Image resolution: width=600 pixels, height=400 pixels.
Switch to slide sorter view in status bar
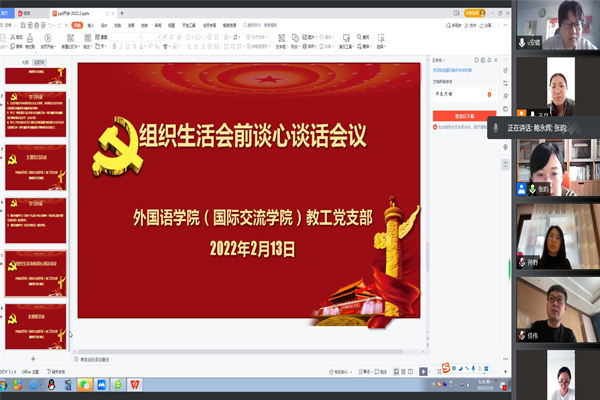tap(403, 372)
